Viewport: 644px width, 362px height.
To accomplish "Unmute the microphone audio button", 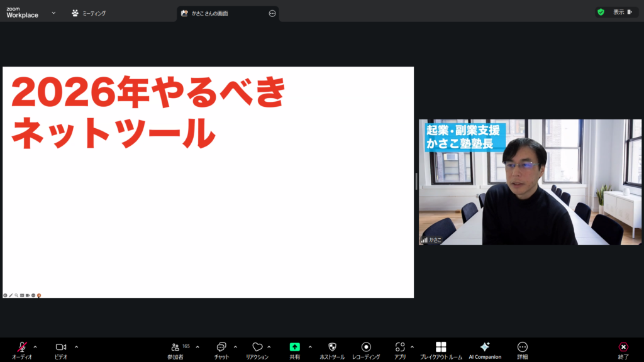I will [x=22, y=347].
